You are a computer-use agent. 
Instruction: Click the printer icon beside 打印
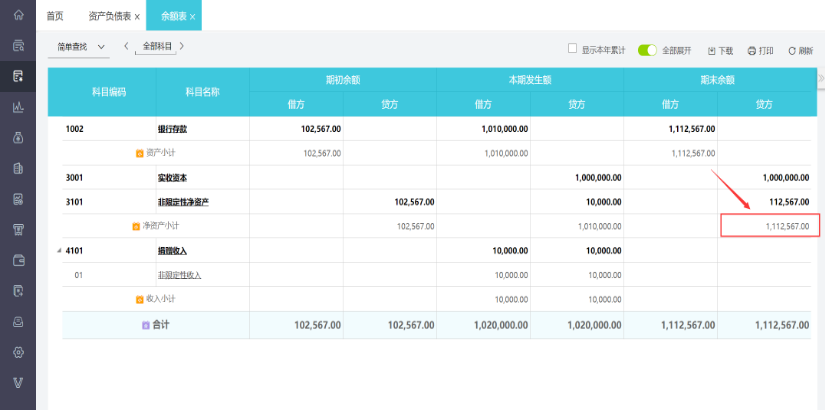[751, 51]
